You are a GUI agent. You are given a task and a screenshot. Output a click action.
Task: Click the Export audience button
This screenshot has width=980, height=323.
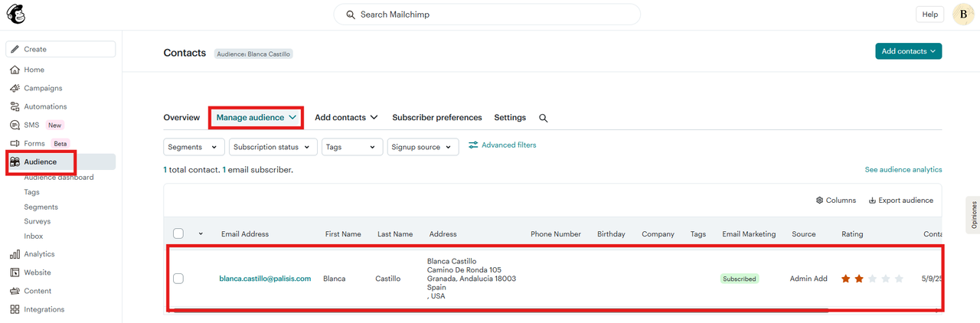[x=901, y=201]
